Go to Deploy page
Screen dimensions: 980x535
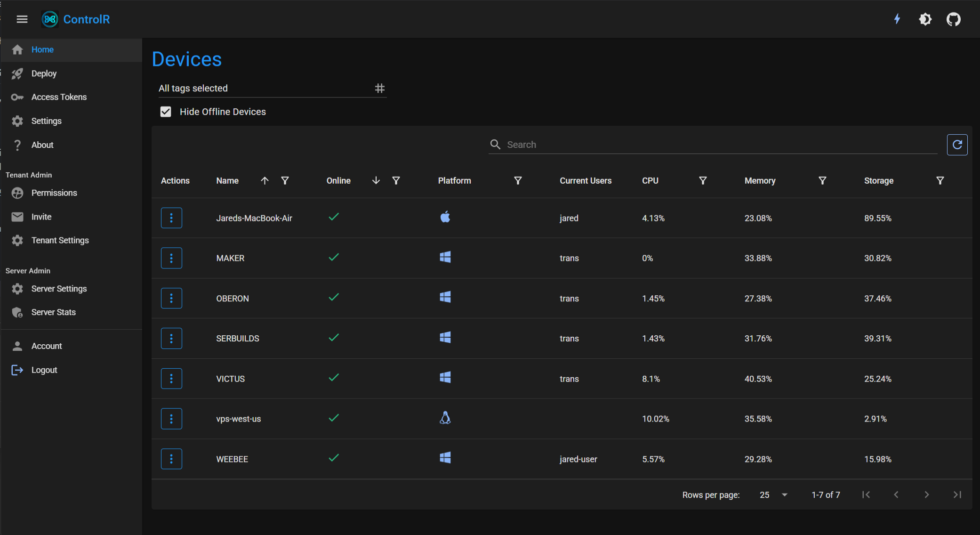[44, 73]
